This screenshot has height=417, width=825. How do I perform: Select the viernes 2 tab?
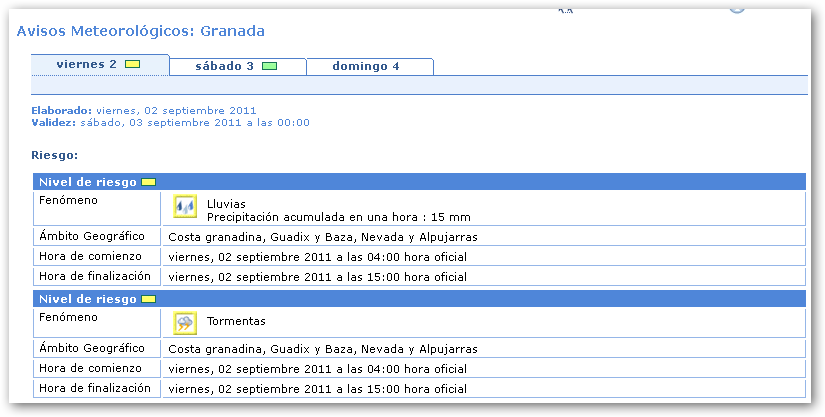tap(87, 65)
